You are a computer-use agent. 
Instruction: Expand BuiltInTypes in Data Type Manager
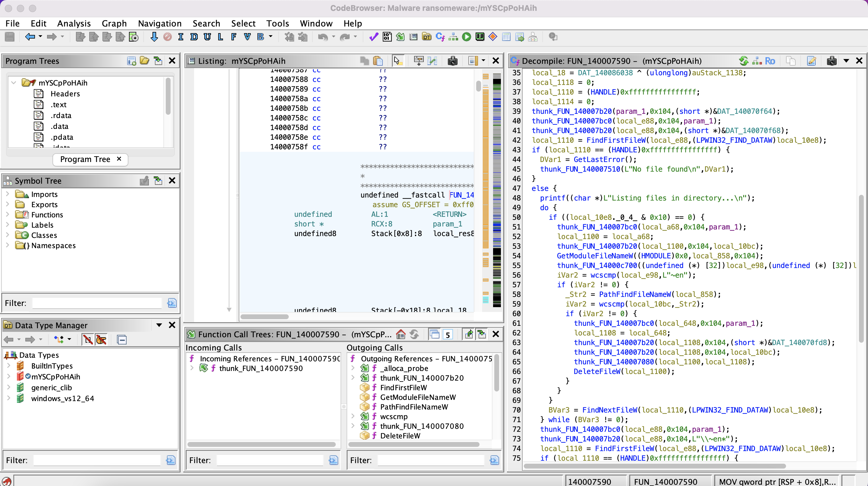pyautogui.click(x=9, y=366)
